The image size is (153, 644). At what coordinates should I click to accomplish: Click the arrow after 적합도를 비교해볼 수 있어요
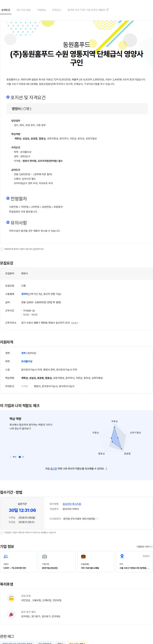point(106,469)
